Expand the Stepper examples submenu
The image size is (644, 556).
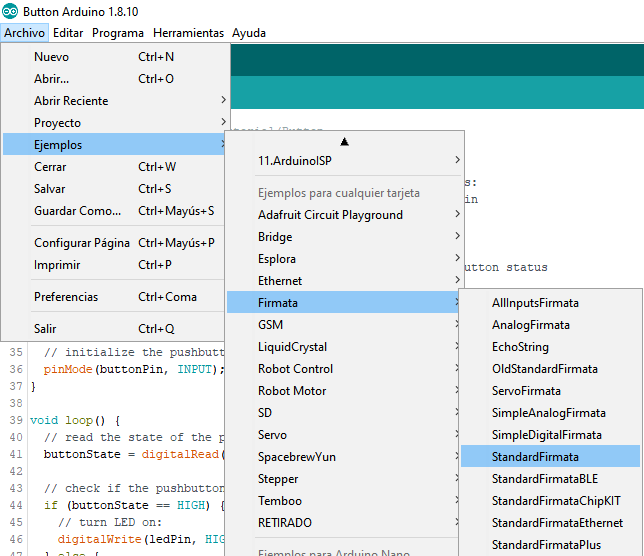(x=343, y=479)
